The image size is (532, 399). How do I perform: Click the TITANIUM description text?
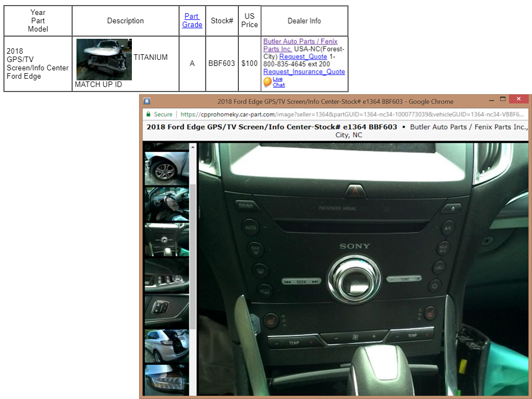pos(151,57)
